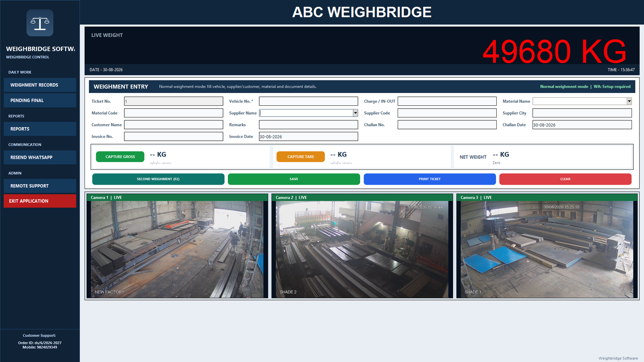Click into the Vehicle No. field
This screenshot has width=644, height=362.
[x=308, y=101]
